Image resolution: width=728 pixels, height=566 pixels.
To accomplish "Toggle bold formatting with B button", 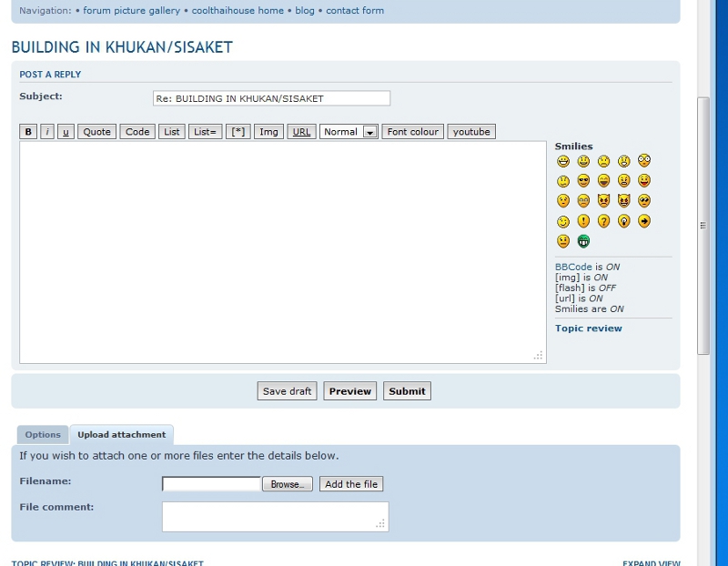I will (x=28, y=132).
